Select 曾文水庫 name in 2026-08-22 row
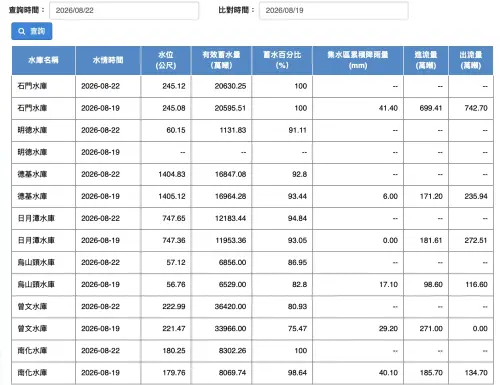Screen dimensions: 500x385 point(32,306)
